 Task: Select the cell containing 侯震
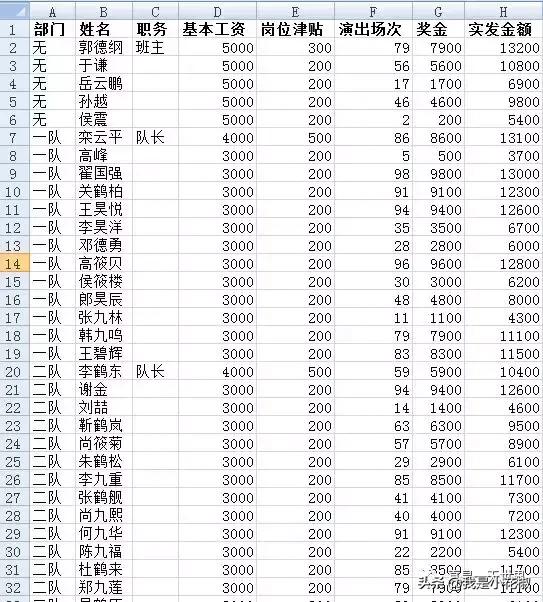click(x=104, y=120)
